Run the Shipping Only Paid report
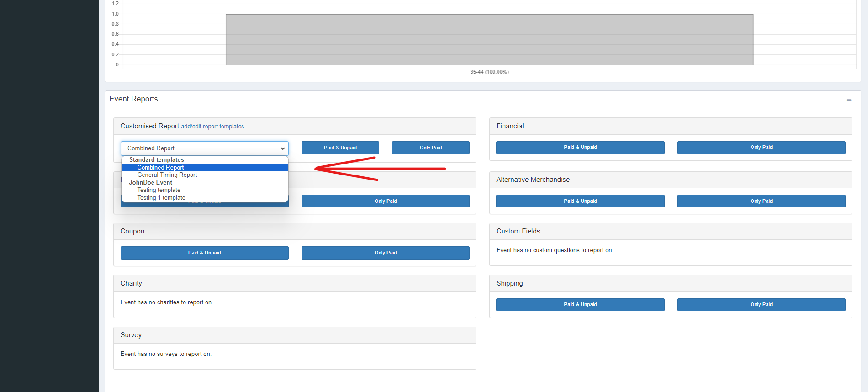 click(x=762, y=305)
